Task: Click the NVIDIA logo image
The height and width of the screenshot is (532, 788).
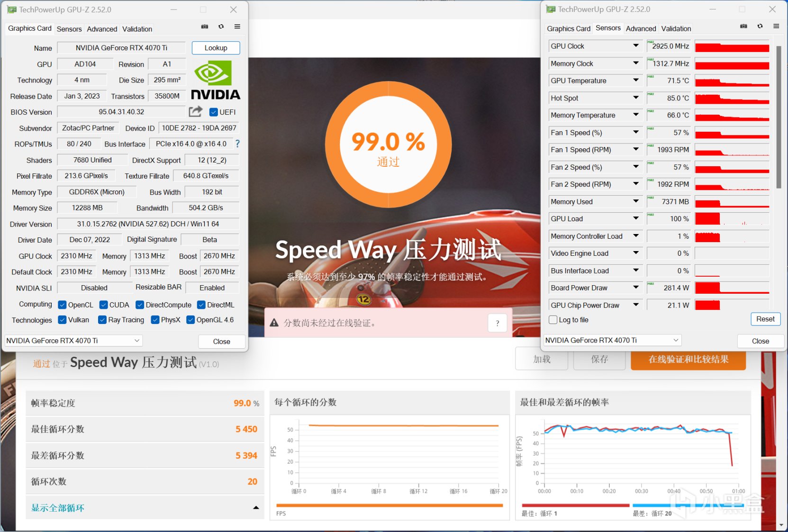Action: pyautogui.click(x=216, y=80)
